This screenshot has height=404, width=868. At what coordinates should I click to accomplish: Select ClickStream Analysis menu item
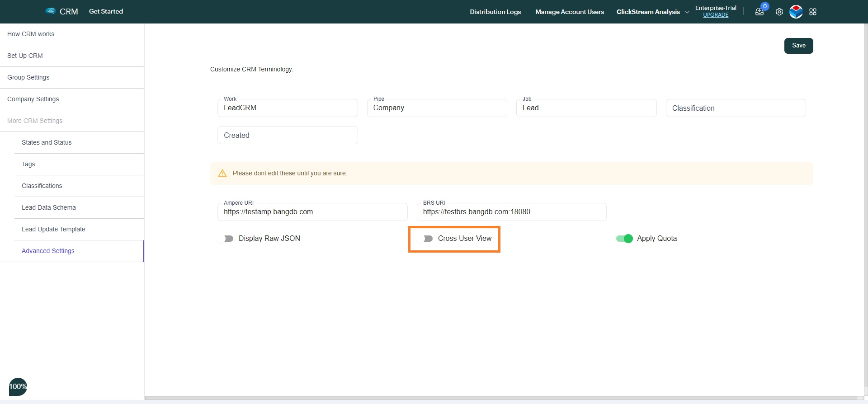(x=648, y=12)
